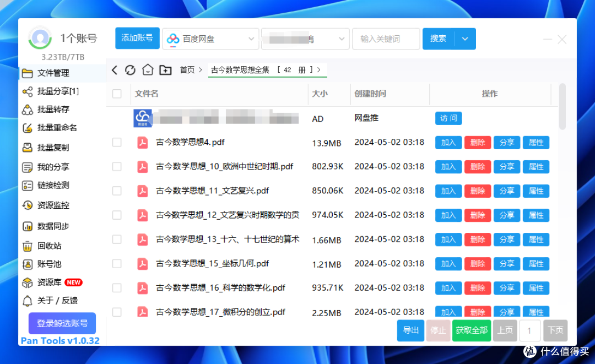
Task: Click the 账号池 contact icon
Action: [28, 264]
